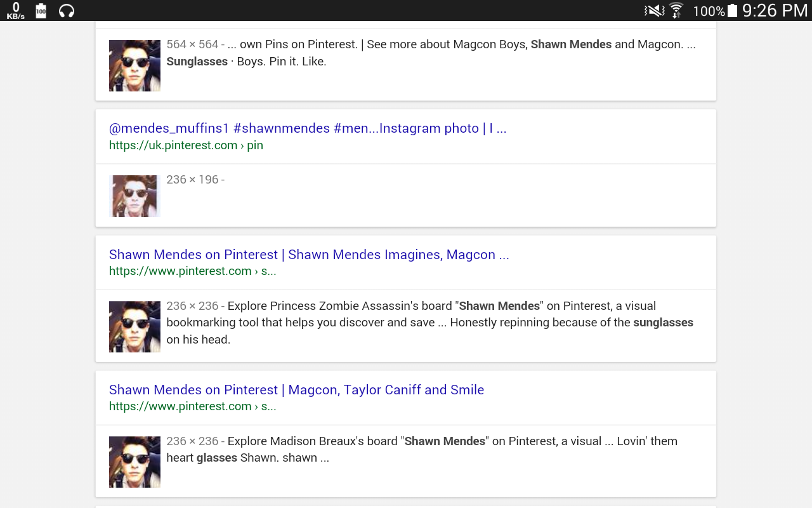Tap the '564 × 564' size text
Viewport: 812px width, 508px height.
(x=192, y=44)
